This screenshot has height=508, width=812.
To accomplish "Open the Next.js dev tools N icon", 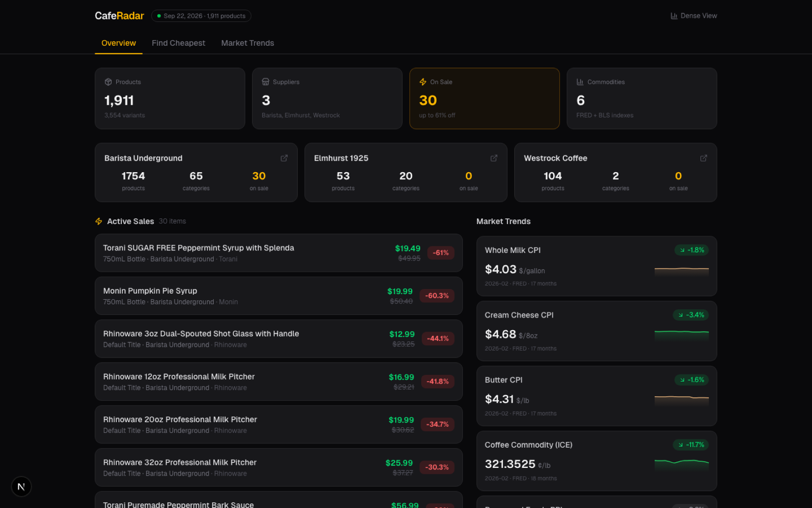I will (x=21, y=487).
